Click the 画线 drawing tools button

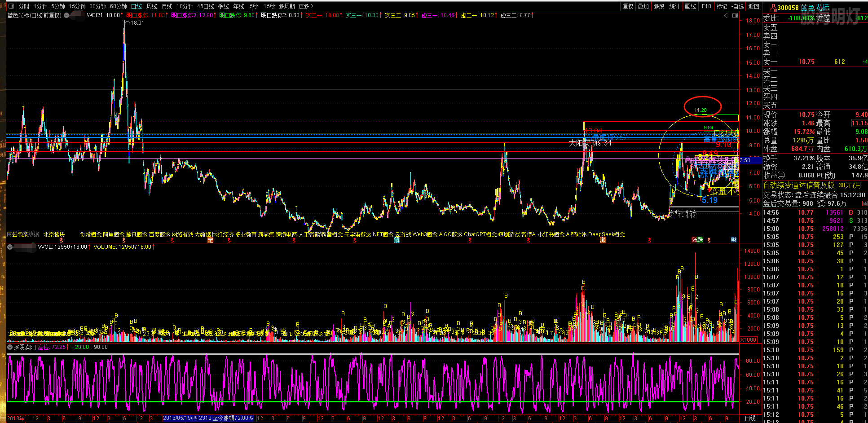tap(690, 6)
